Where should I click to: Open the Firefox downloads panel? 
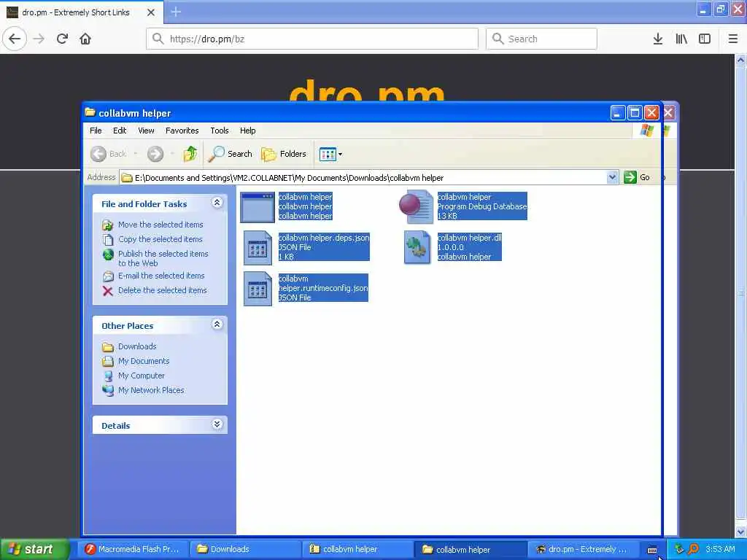coord(658,39)
